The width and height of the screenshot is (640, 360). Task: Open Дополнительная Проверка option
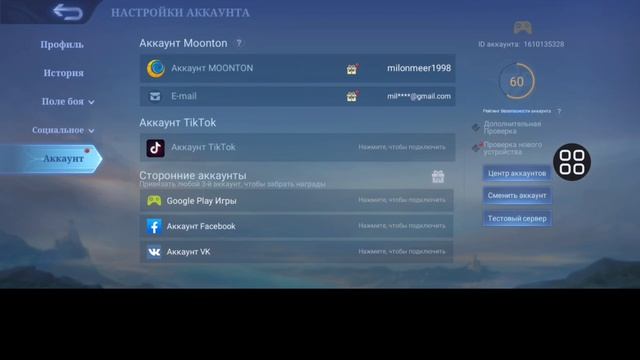(x=507, y=127)
